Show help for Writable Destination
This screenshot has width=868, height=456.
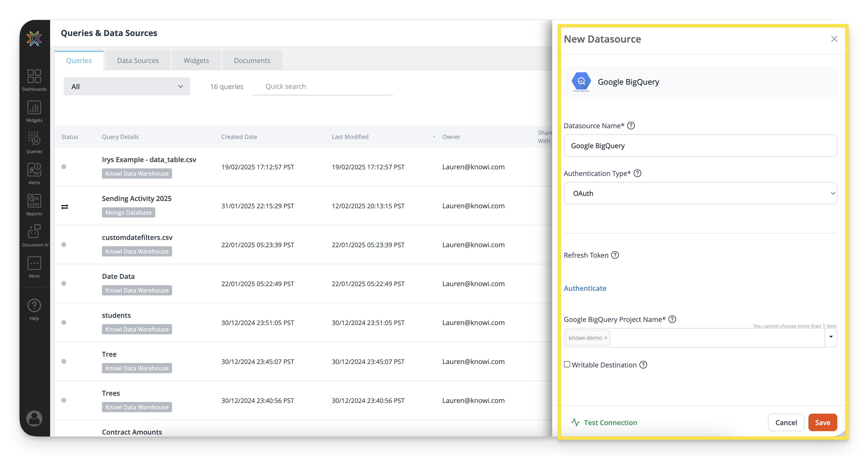643,365
